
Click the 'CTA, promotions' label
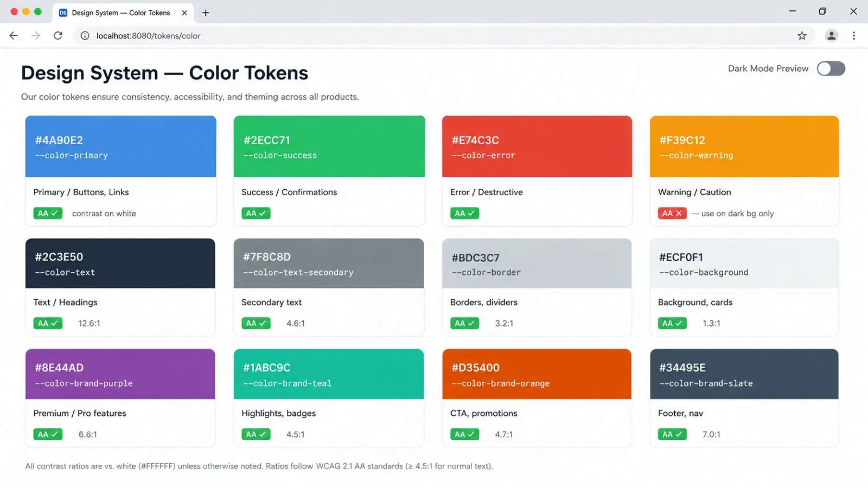pos(484,413)
